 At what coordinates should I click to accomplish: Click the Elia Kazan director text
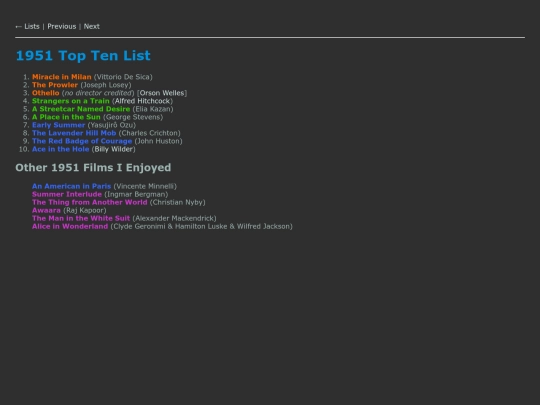(x=153, y=109)
